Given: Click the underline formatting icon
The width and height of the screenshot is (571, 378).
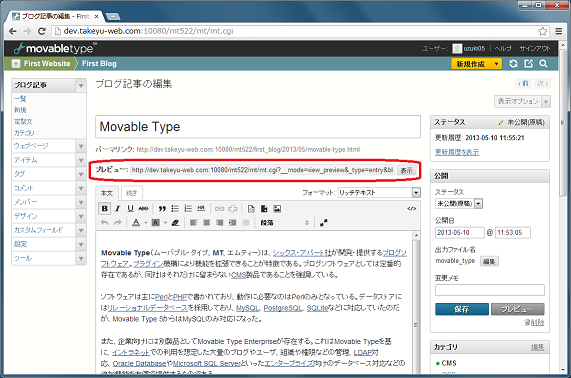Looking at the screenshot, I should (130, 209).
